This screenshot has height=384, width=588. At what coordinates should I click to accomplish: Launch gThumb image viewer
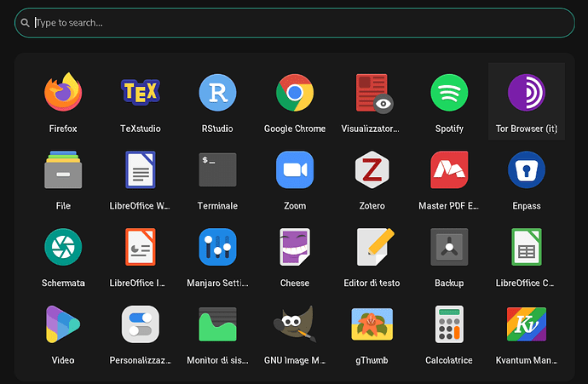pos(372,324)
